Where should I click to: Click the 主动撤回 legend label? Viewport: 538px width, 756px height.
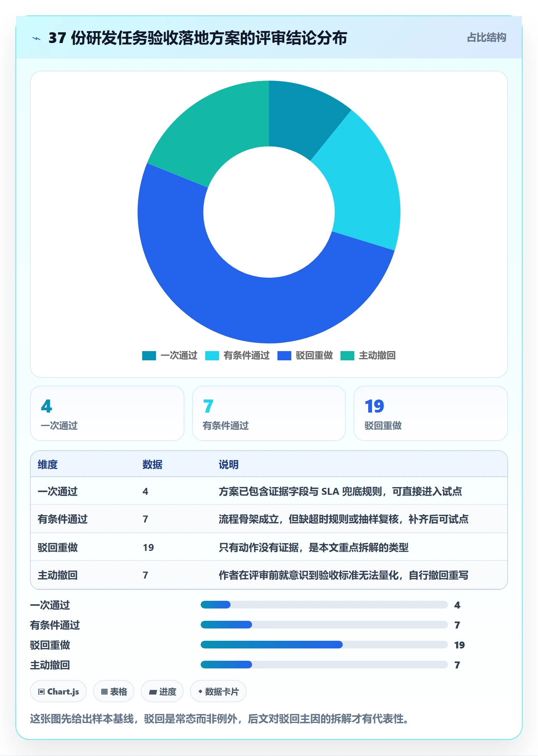tap(377, 356)
